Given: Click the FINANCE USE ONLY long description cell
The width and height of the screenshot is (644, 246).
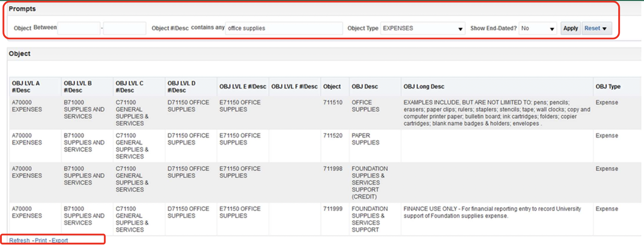Looking at the screenshot, I should tap(492, 212).
